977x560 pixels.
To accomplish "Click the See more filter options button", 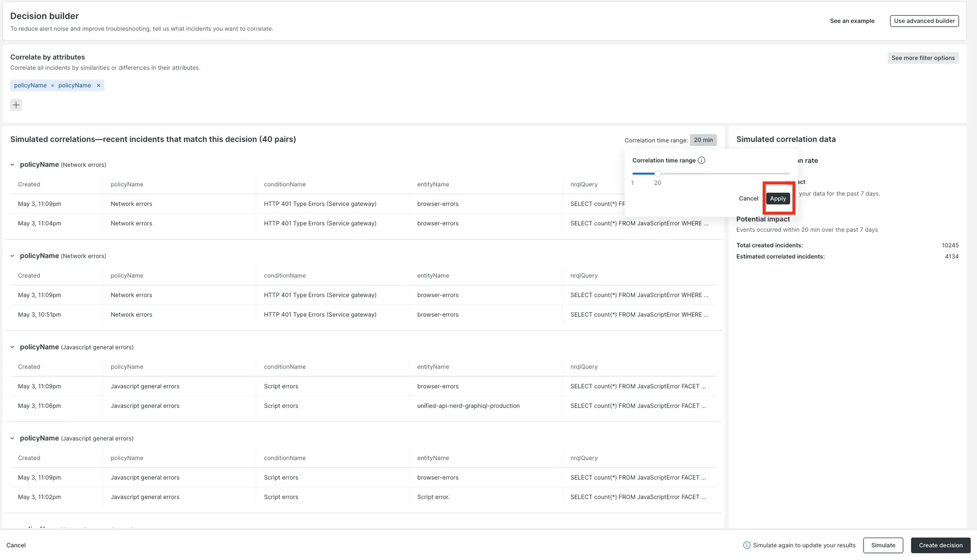I will tap(923, 57).
